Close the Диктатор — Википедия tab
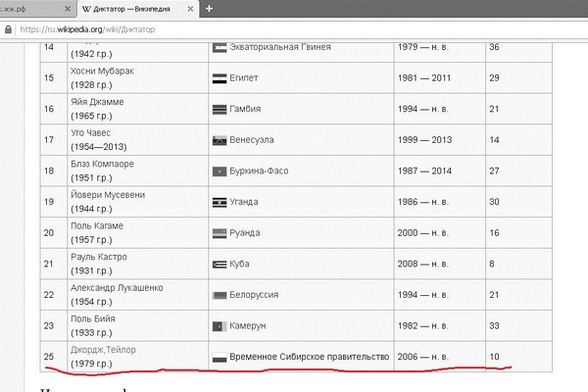Viewport: 588px width, 392px height. (190, 9)
